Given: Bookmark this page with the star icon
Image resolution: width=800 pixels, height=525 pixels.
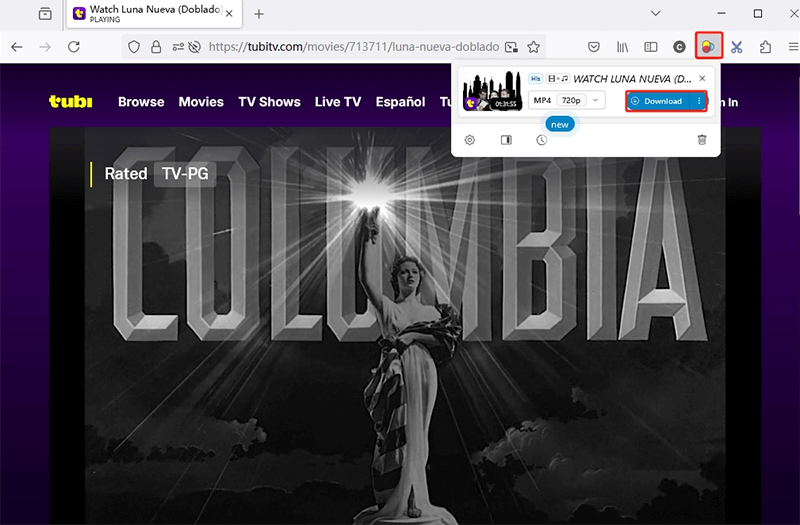Looking at the screenshot, I should (x=534, y=47).
